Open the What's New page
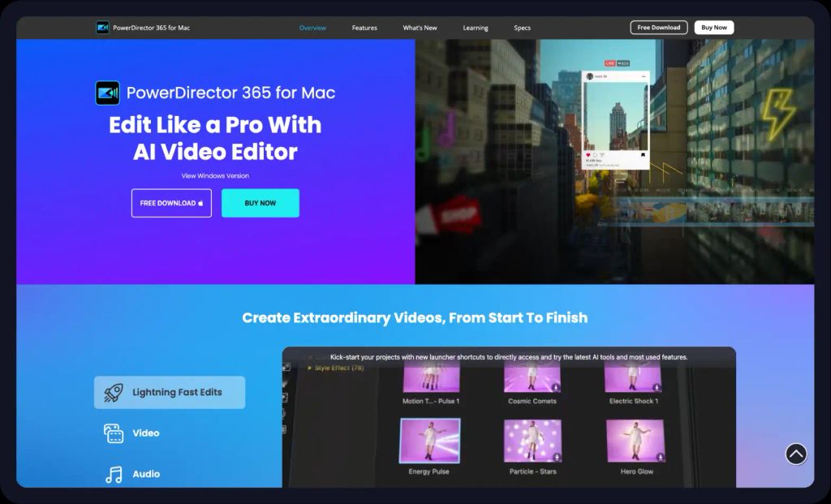 (420, 27)
